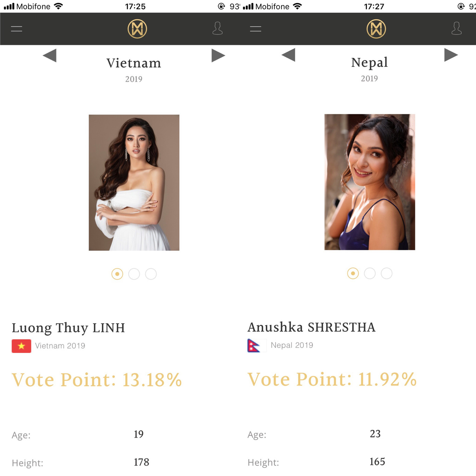Select second photo dot for Nepal contestant
Image resolution: width=476 pixels, height=476 pixels.
369,273
